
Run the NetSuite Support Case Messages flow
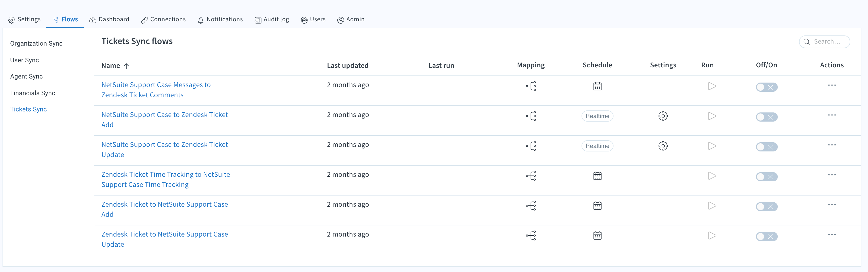[712, 86]
